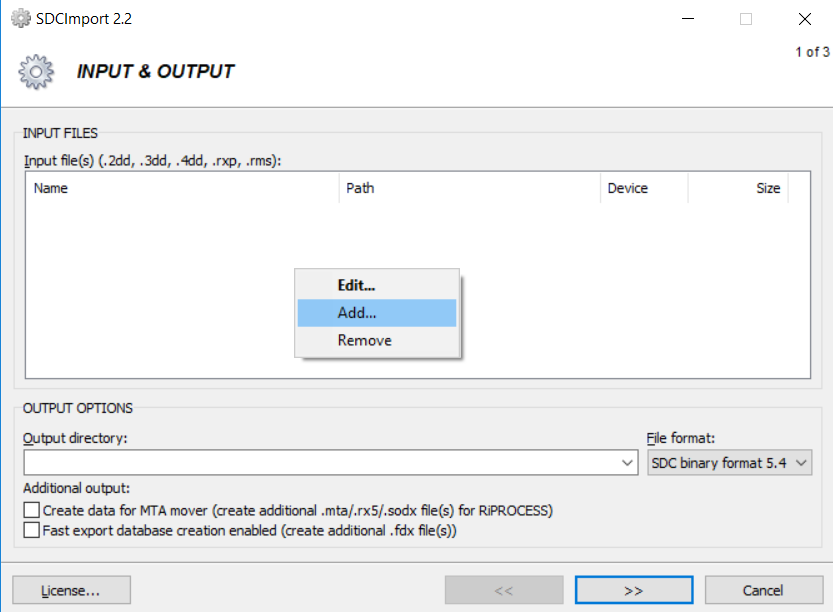Viewport: 833px width, 612px height.
Task: Sort input files by Name column header
Action: click(182, 188)
